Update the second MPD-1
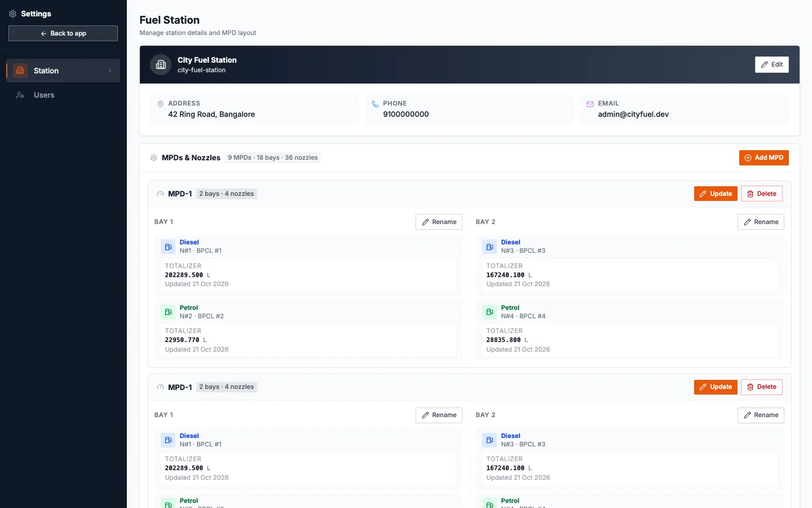Image resolution: width=812 pixels, height=508 pixels. click(716, 387)
